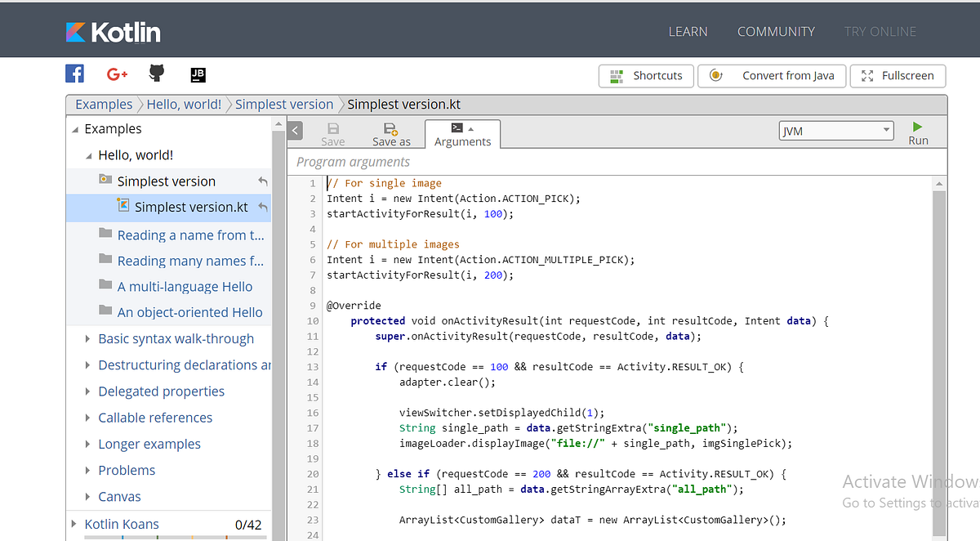
Task: Collapse the Hello, world! tree node
Action: pyautogui.click(x=88, y=155)
